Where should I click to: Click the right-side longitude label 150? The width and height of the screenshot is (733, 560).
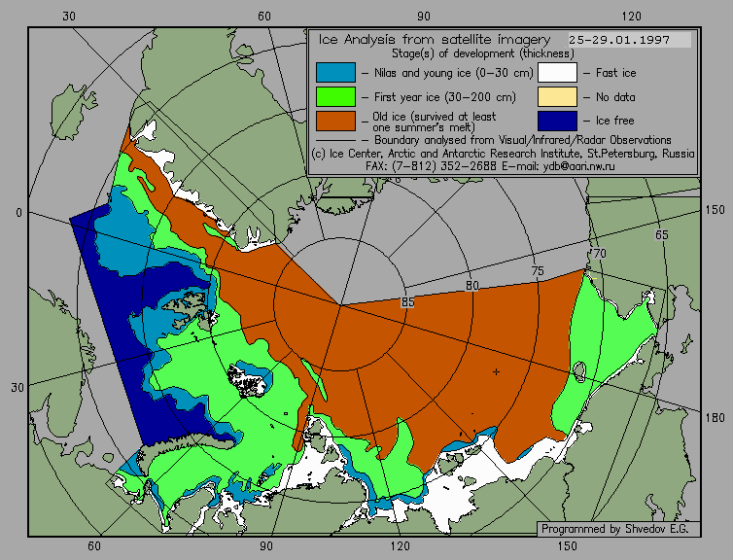tap(715, 210)
